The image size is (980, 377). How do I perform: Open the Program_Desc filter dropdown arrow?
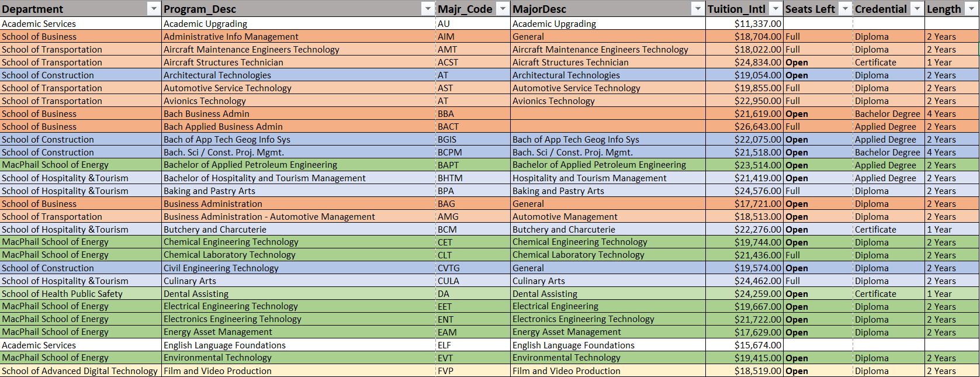428,9
